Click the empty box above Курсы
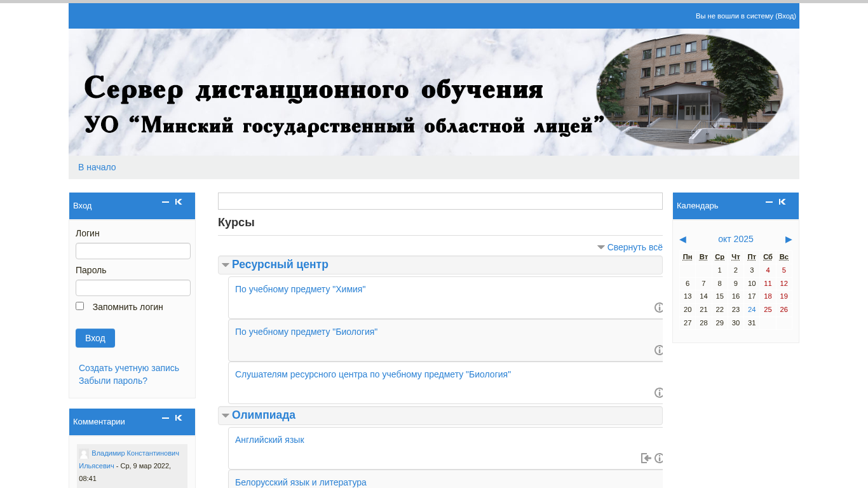The image size is (868, 488). 440,201
